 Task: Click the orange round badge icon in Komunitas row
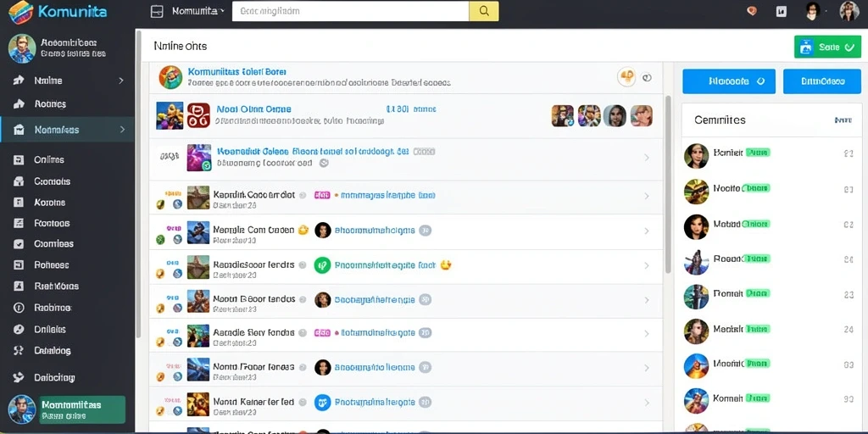coord(626,77)
